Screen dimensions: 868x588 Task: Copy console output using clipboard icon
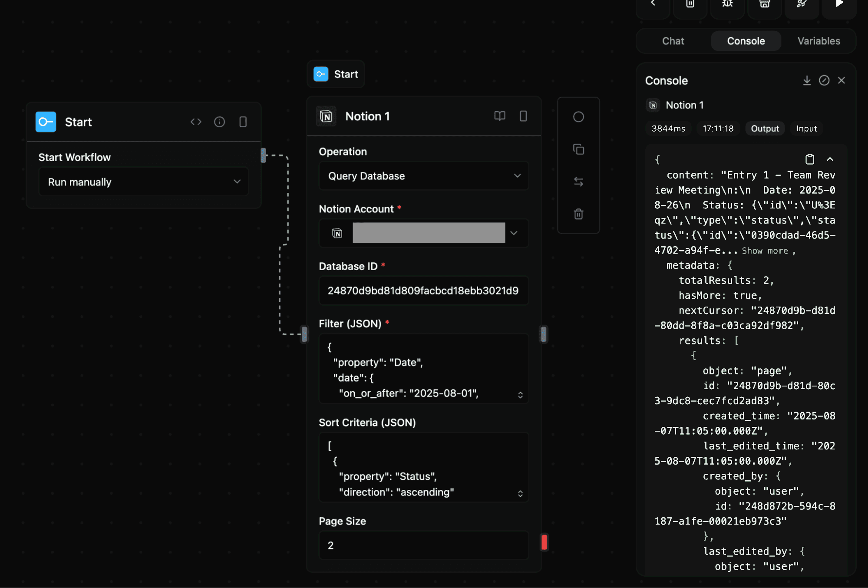pyautogui.click(x=809, y=159)
